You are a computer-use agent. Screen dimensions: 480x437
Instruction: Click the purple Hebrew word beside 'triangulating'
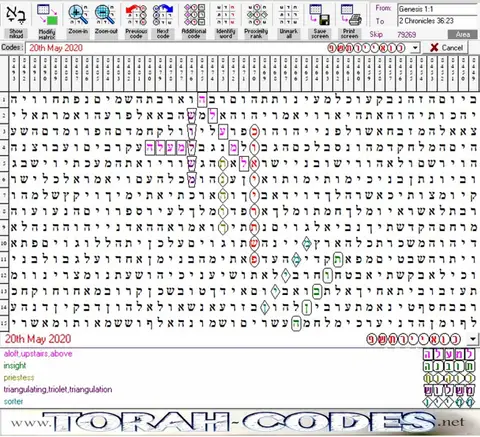(449, 390)
